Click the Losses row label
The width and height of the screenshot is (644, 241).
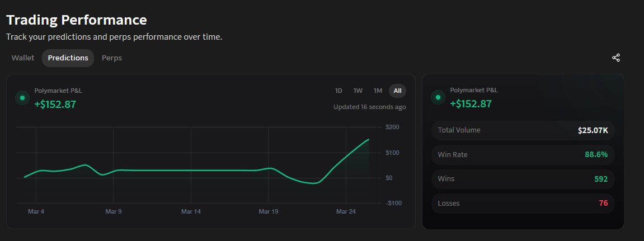coord(449,204)
